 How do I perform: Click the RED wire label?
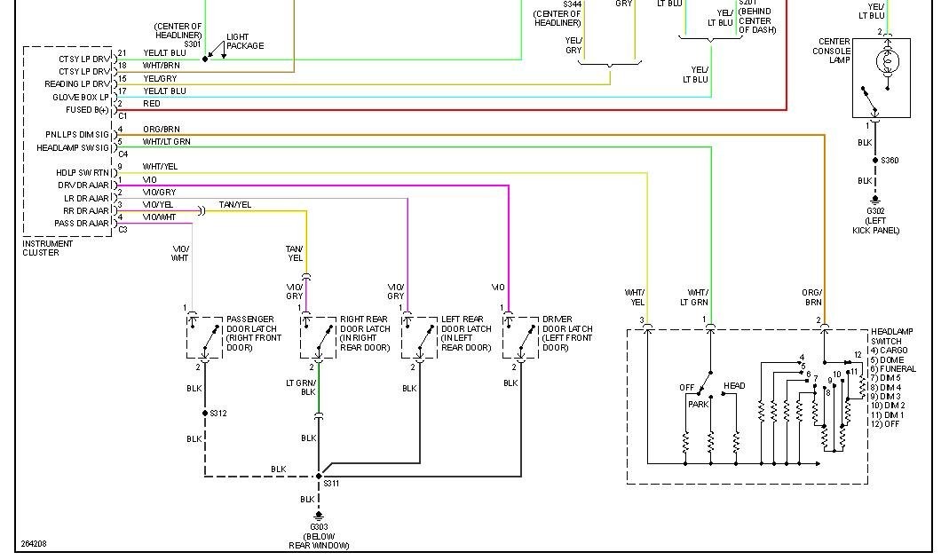[151, 104]
